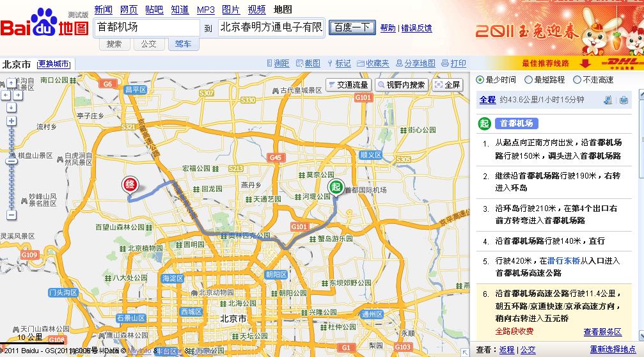The image size is (644, 357).
Task: Click the start location field 首都机场
Action: click(x=146, y=28)
